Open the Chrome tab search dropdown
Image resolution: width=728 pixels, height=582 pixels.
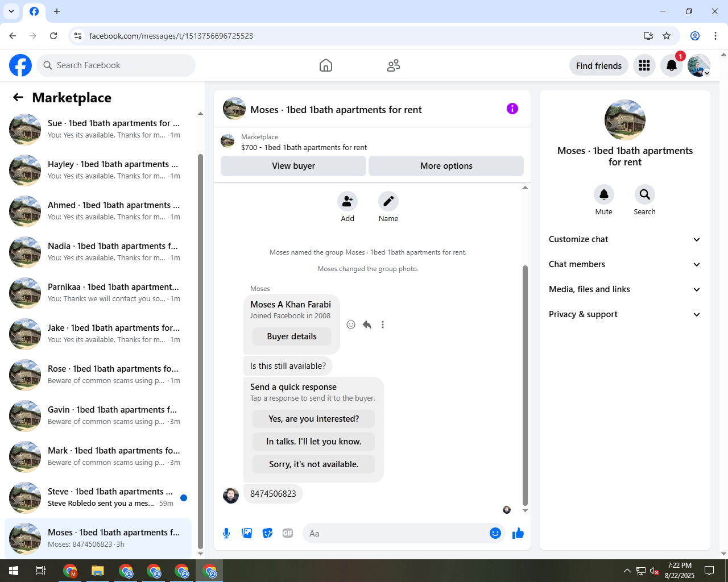pyautogui.click(x=11, y=11)
